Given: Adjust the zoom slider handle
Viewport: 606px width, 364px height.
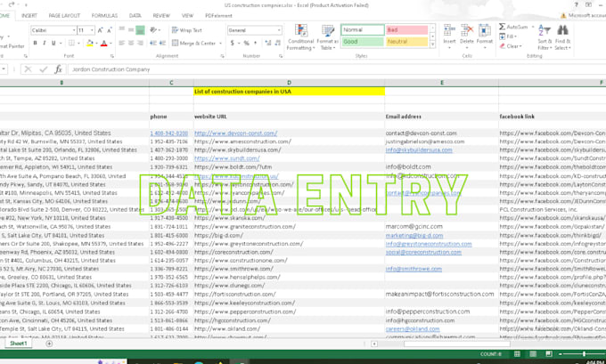Looking at the screenshot, I should [584, 354].
